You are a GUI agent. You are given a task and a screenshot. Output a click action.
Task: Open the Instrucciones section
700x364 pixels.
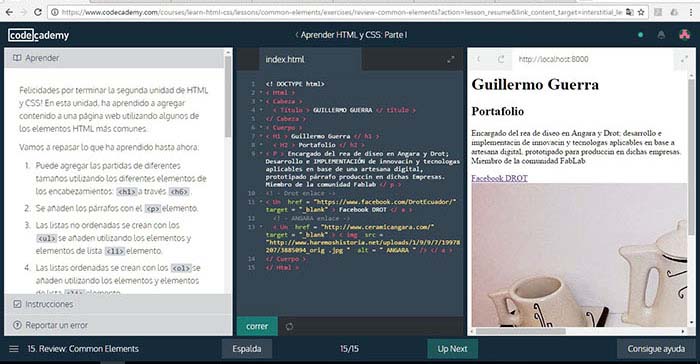coord(118,304)
